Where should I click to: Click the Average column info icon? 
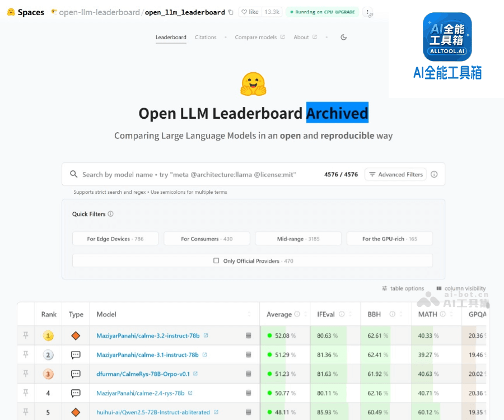click(297, 314)
